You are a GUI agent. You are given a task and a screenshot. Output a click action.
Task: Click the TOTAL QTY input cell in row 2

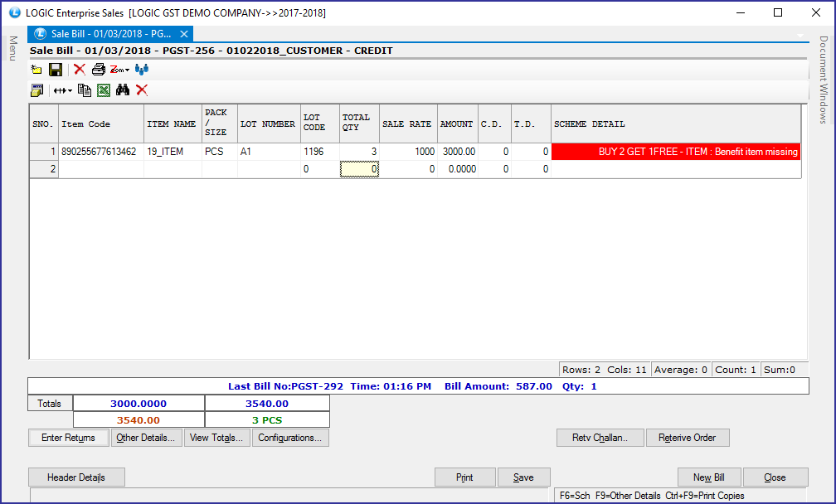click(359, 169)
